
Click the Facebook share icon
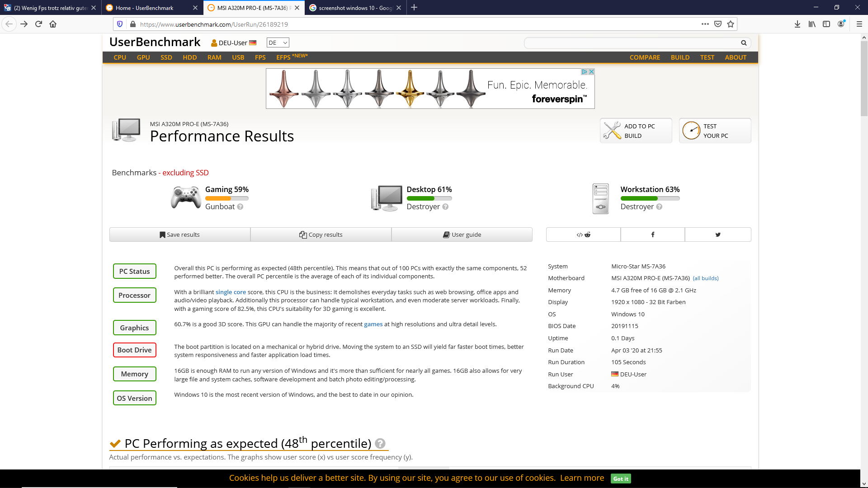pos(652,235)
